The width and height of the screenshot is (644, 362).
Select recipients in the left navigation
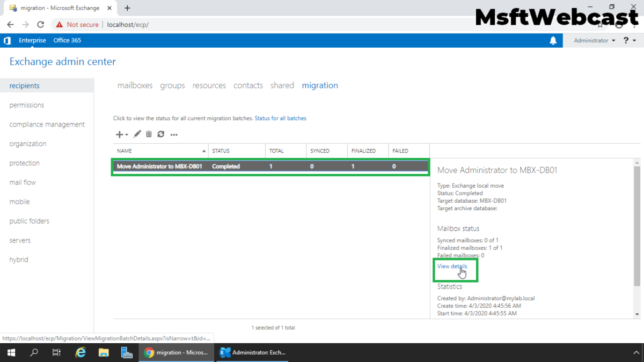point(47,86)
